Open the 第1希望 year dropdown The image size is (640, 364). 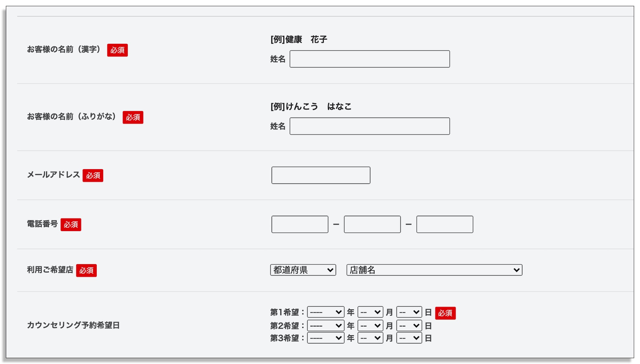coord(326,312)
